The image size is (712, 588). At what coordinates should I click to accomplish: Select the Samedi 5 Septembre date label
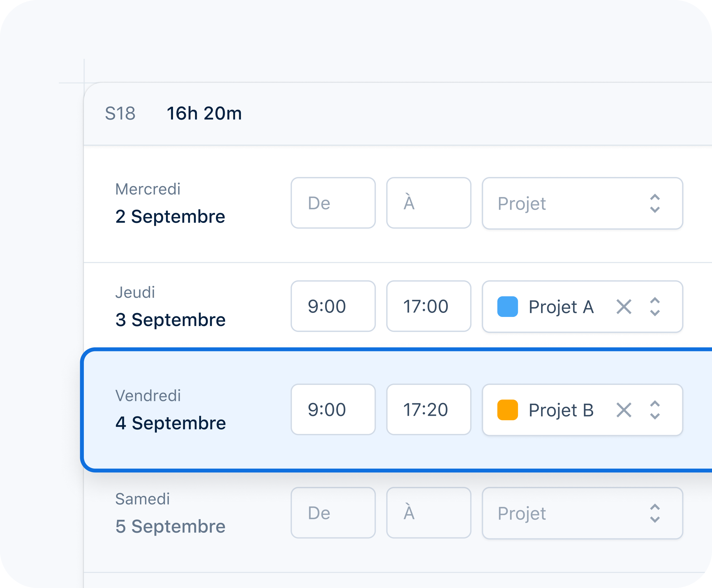pos(170,527)
